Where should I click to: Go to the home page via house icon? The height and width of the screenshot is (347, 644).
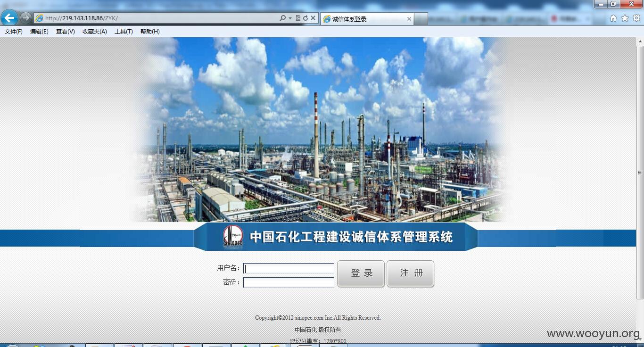(613, 18)
